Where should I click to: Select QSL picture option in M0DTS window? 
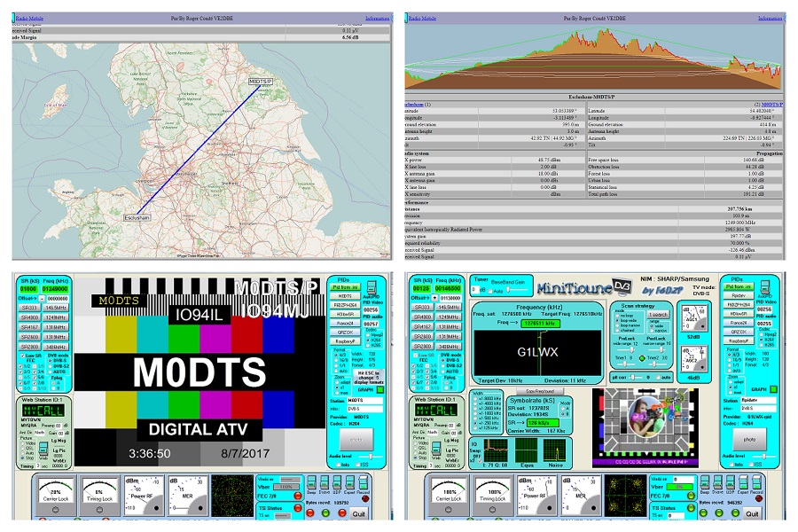[21, 448]
